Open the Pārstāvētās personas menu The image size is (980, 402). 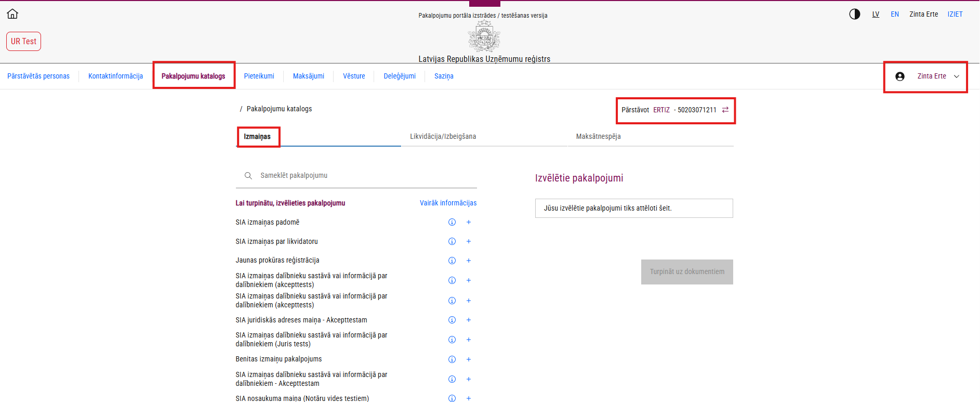[x=38, y=76]
